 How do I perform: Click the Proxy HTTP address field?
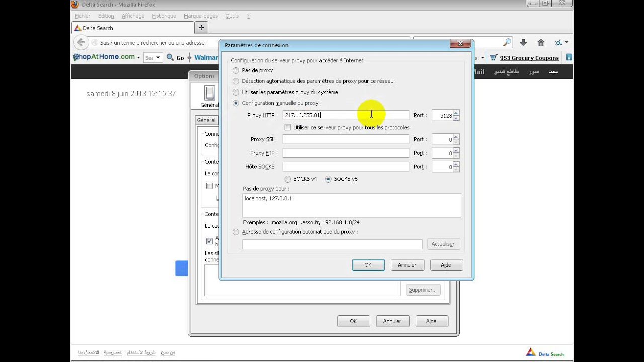click(346, 115)
